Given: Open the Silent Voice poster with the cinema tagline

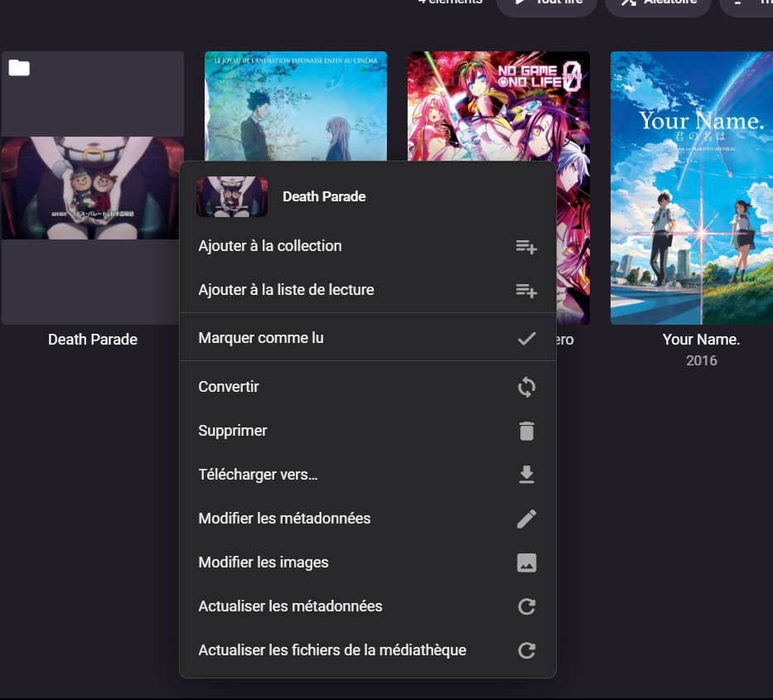Looking at the screenshot, I should (295, 106).
